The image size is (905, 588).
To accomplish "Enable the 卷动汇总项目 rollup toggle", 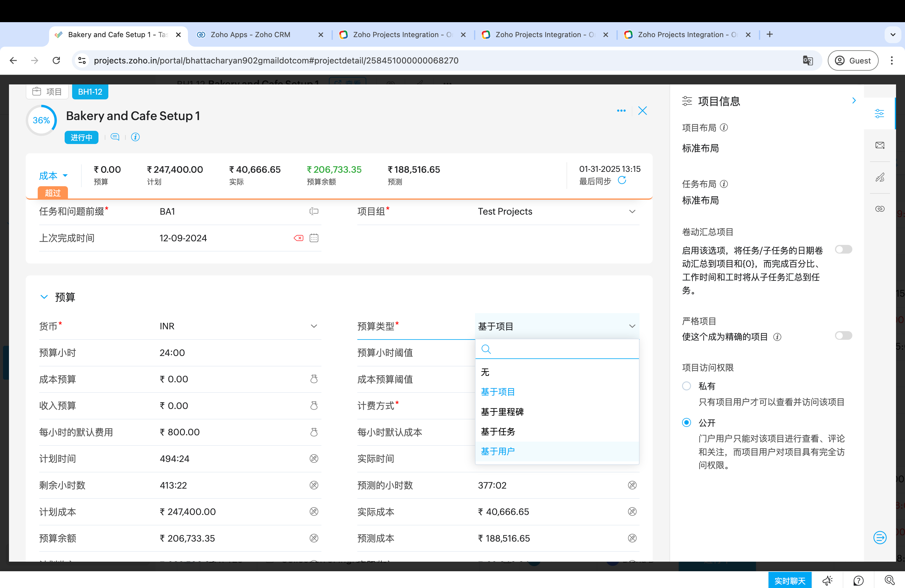I will [x=843, y=249].
